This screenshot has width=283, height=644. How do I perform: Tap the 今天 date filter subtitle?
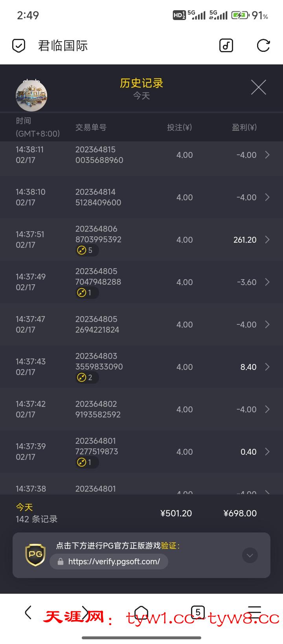point(141,96)
